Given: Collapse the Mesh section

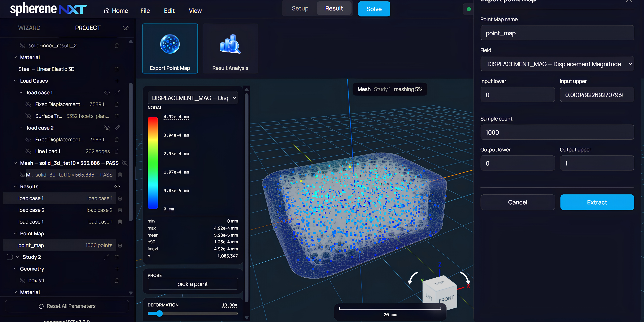Looking at the screenshot, I should [x=15, y=163].
